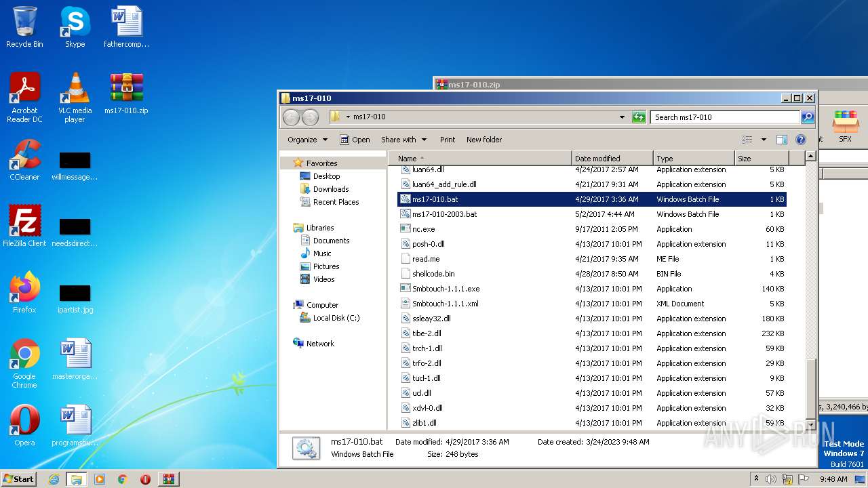Screen dimensions: 868x488
Task: Select the willmessage desktop file
Action: (75, 166)
